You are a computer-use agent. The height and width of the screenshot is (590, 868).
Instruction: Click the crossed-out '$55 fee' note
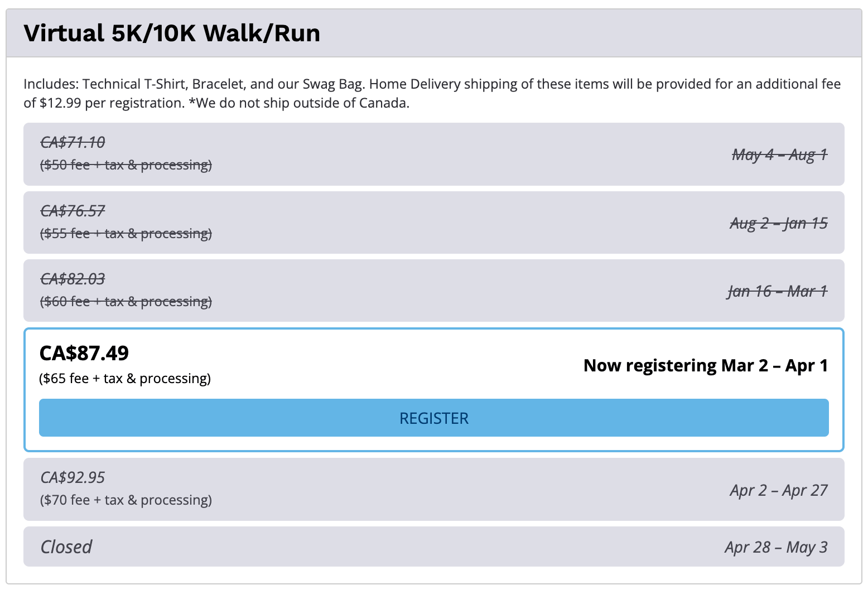(x=126, y=234)
